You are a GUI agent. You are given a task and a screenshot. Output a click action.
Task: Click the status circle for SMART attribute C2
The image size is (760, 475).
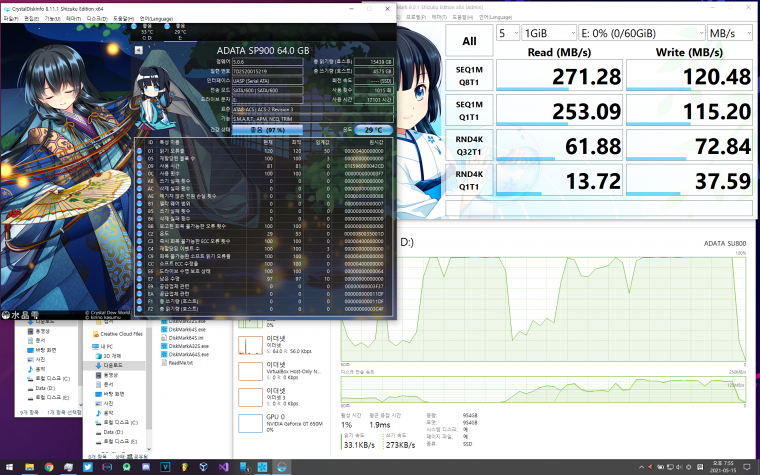140,234
